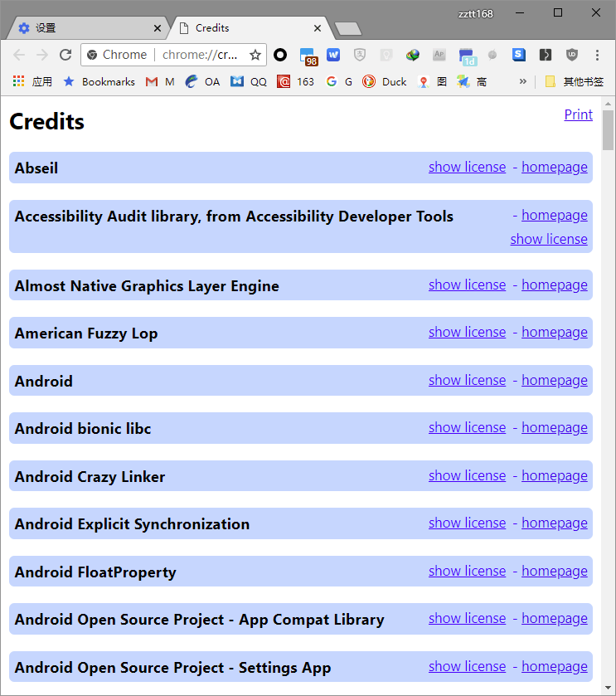
Task: Click the zztt168 profile button
Action: click(x=475, y=14)
